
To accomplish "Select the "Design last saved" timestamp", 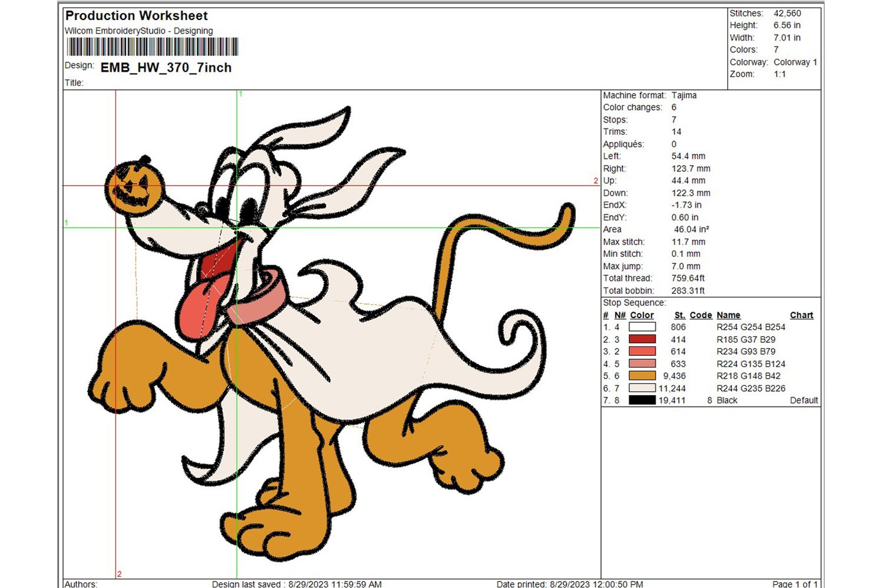I will click(297, 584).
